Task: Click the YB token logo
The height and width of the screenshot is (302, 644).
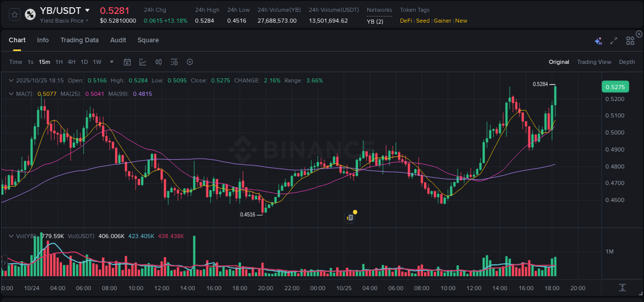Action: click(x=30, y=14)
